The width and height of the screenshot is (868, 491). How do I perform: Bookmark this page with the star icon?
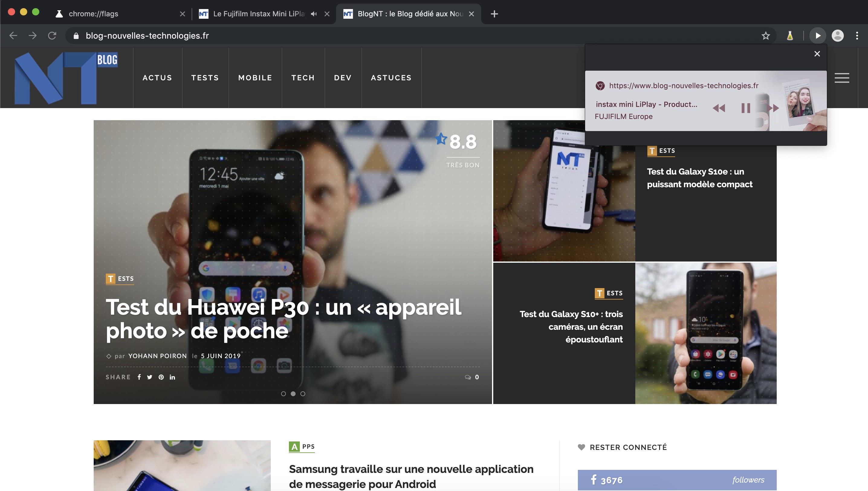click(766, 35)
